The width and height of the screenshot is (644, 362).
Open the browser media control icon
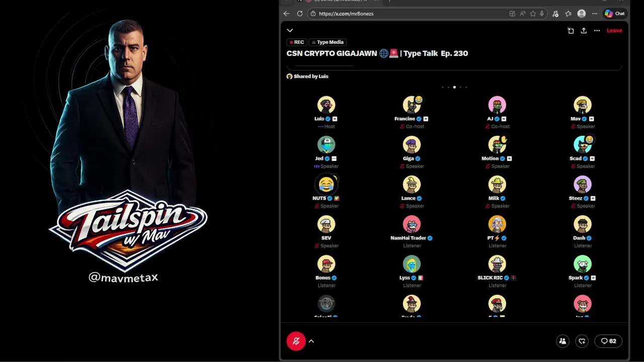point(555,14)
